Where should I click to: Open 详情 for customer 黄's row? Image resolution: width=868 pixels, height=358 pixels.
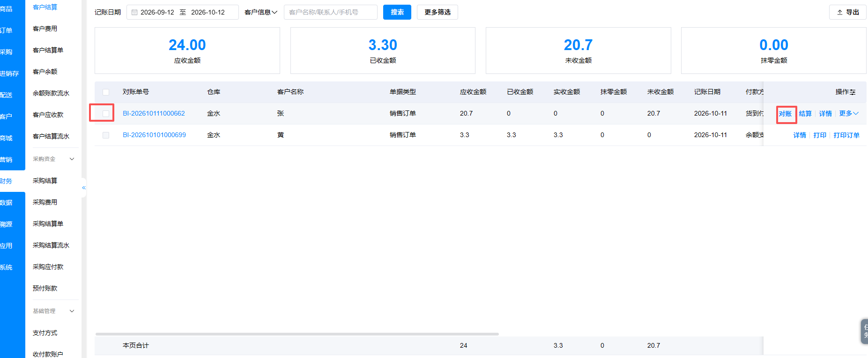point(800,135)
